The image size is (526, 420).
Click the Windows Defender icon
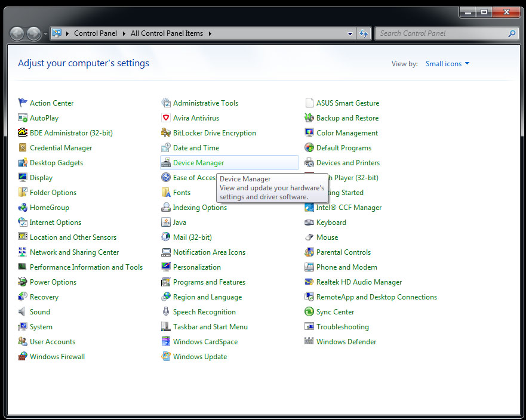[309, 341]
